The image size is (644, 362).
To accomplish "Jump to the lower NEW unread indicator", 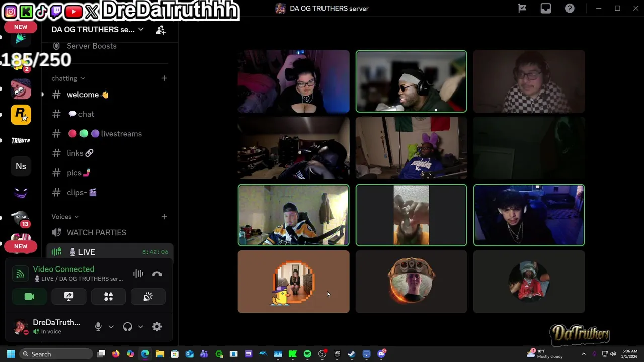I will click(x=21, y=246).
